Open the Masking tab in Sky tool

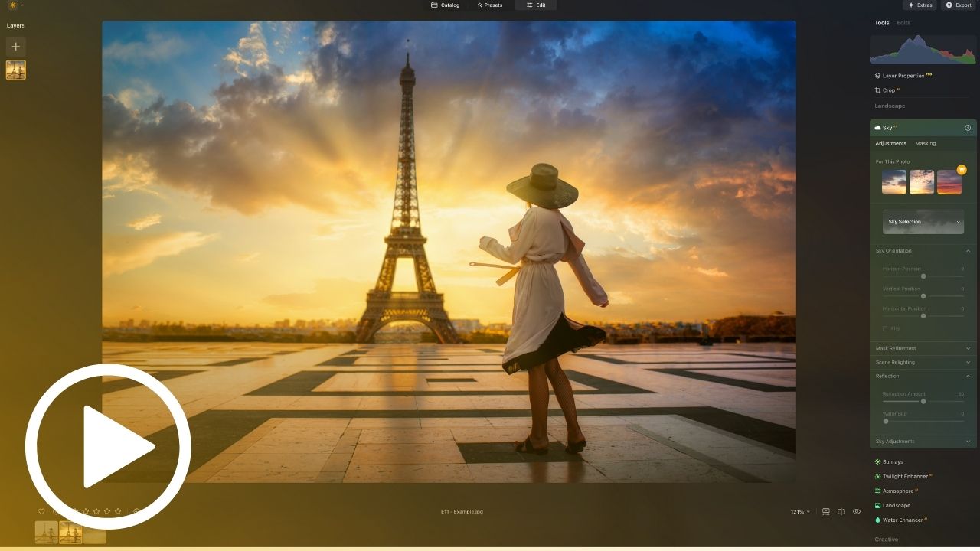pyautogui.click(x=926, y=143)
